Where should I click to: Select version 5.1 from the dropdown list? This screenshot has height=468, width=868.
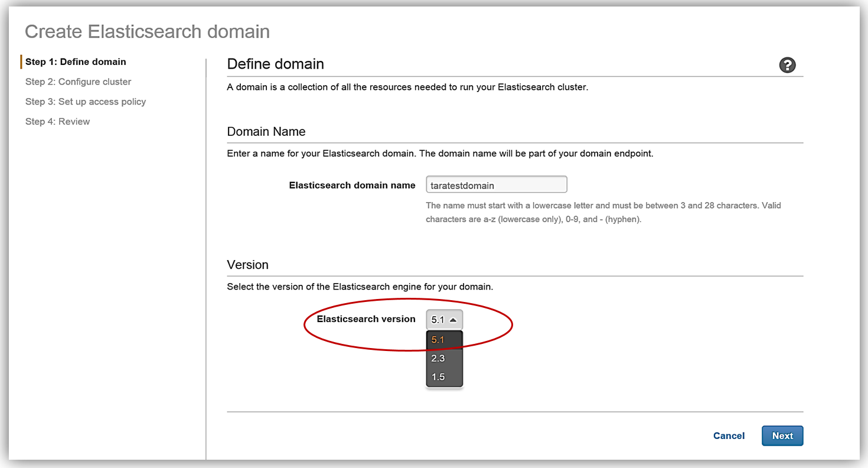pos(438,340)
